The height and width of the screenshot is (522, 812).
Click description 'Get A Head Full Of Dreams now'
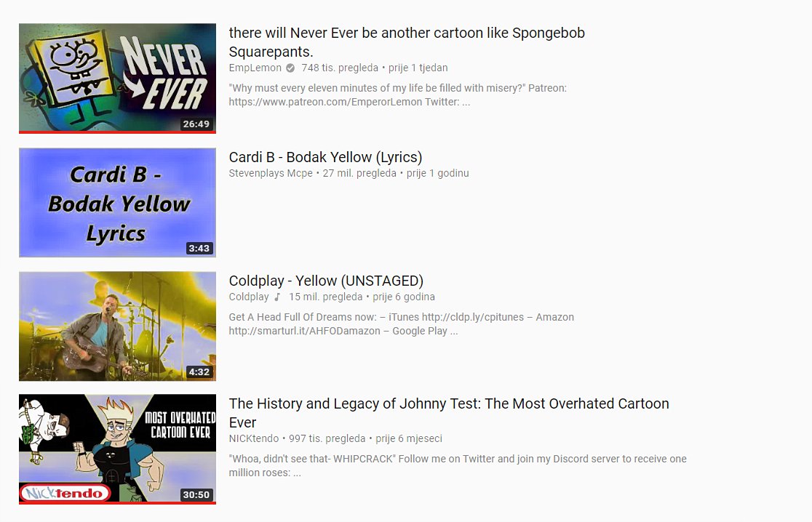point(402,324)
